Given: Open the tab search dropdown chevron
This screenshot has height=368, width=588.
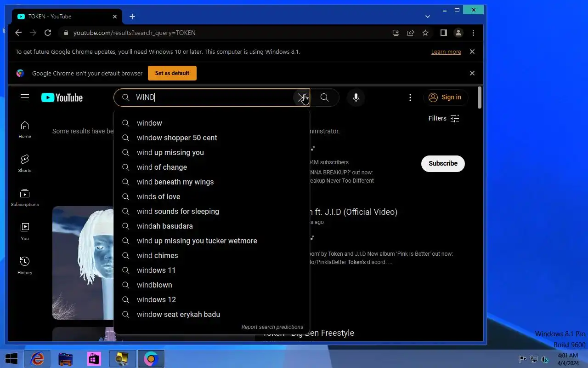Looking at the screenshot, I should (428, 17).
